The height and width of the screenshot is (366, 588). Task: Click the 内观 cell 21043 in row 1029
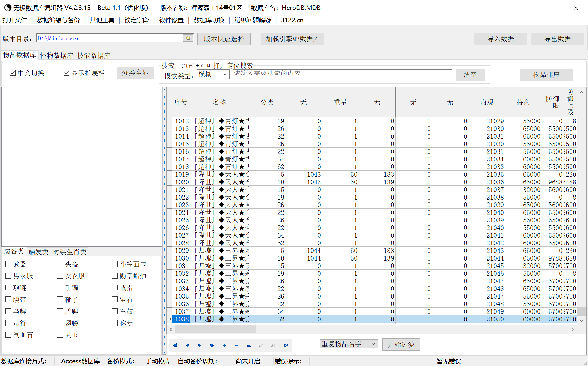point(487,251)
